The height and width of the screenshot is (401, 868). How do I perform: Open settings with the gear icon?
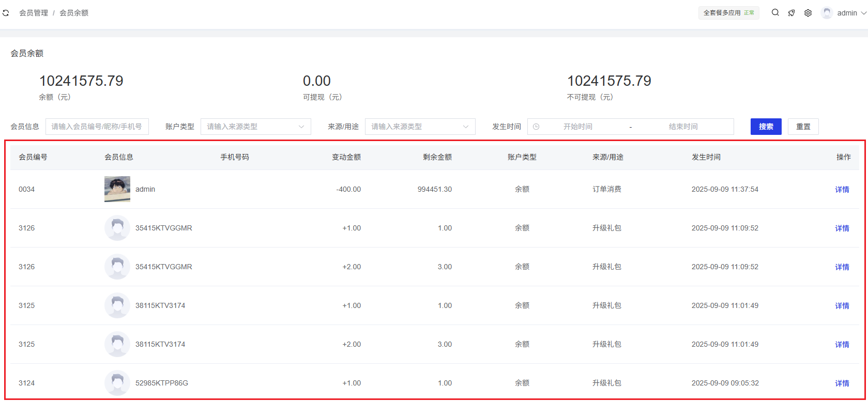pos(808,13)
